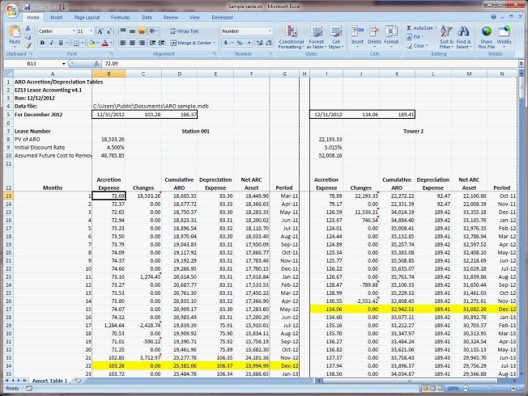Viewport: 528px width, 396px height.
Task: Open the font size dropdown
Action: [91, 31]
